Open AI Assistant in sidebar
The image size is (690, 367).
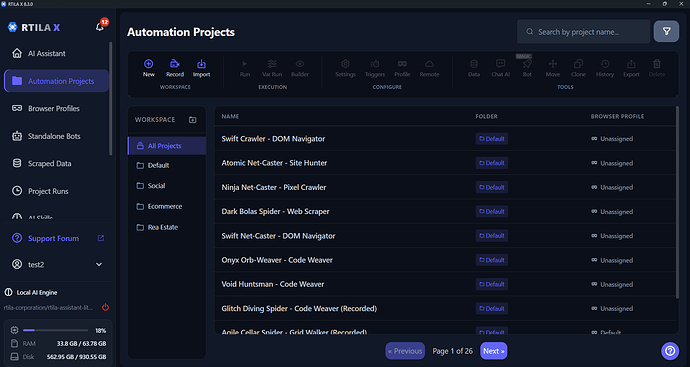click(56, 53)
